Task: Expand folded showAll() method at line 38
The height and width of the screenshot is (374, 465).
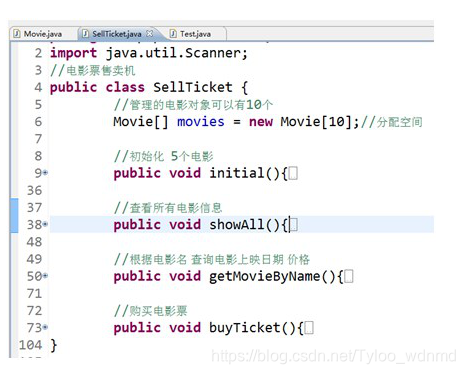Action: click(45, 224)
